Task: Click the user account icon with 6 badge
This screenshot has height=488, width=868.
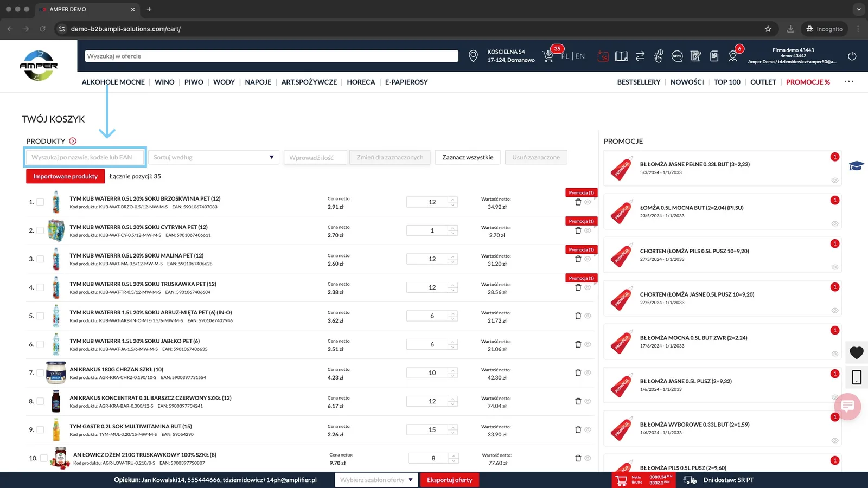Action: [x=733, y=56]
